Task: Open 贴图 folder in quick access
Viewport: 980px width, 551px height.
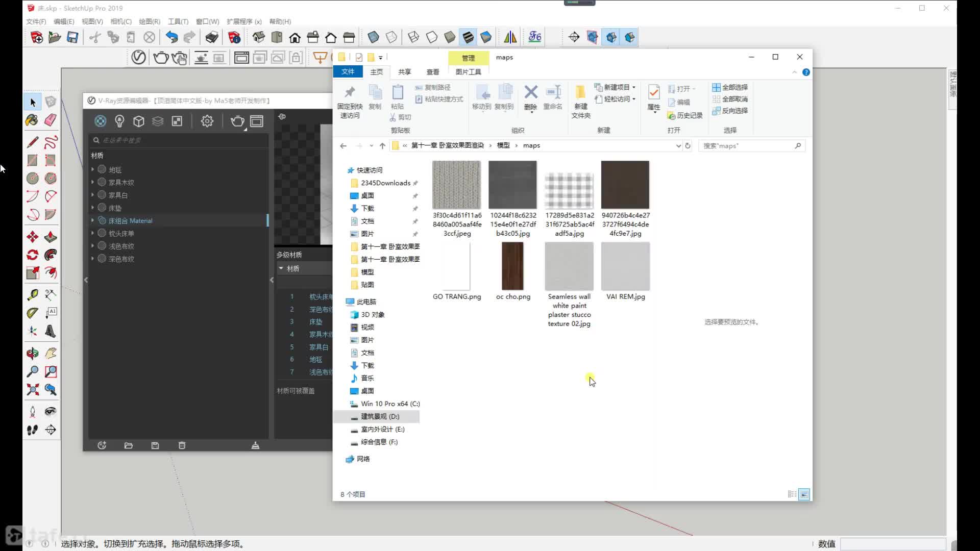Action: coord(367,285)
